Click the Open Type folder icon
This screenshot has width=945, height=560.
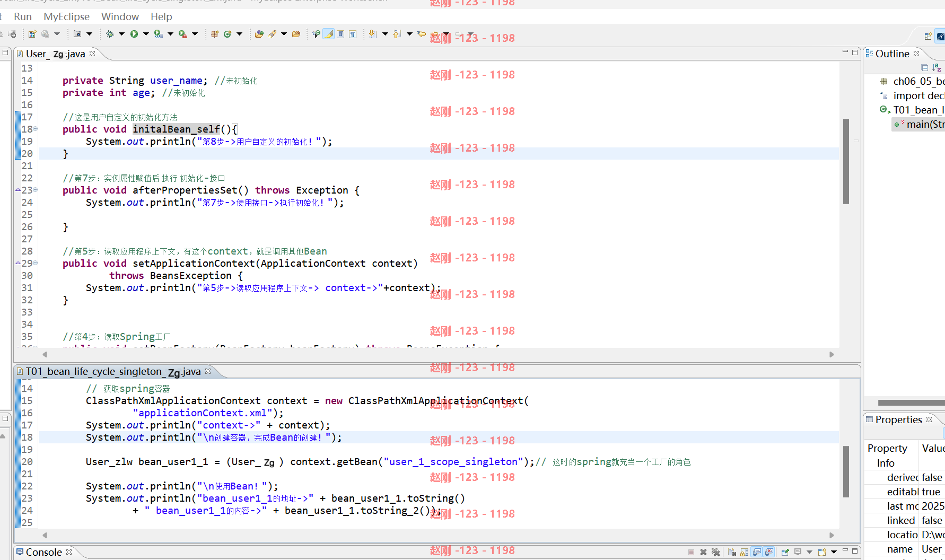click(259, 34)
